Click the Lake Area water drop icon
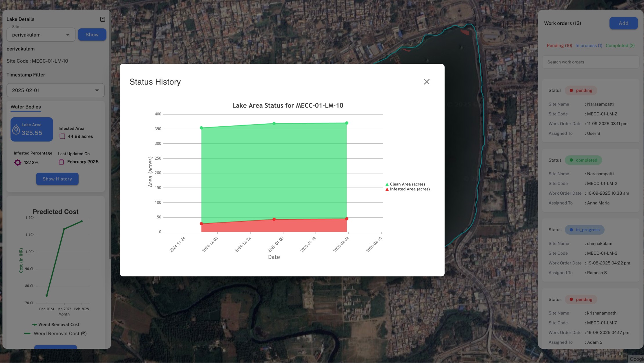Screen dimensions: 644x363 coord(16,129)
